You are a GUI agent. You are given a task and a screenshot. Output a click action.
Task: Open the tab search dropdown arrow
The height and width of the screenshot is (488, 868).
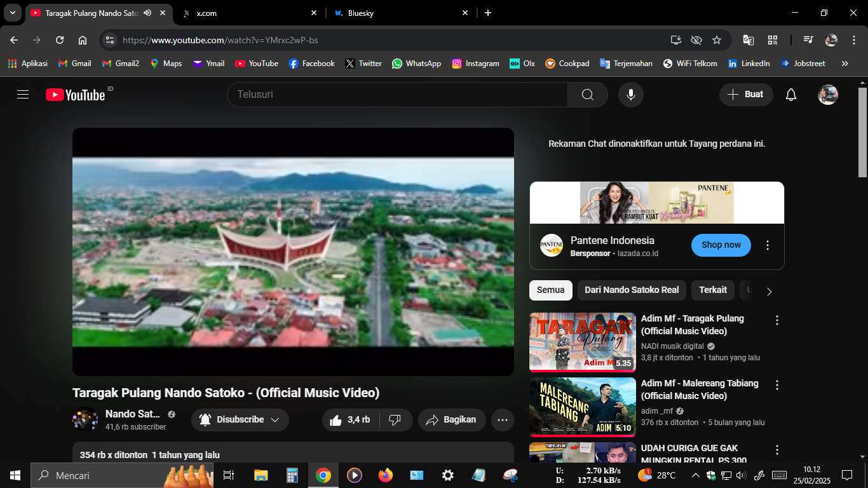12,13
